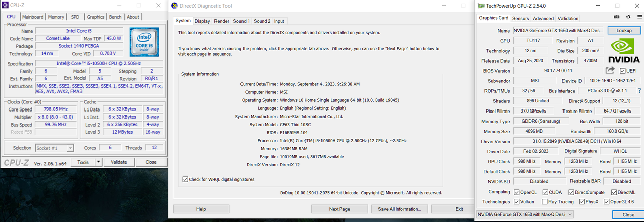Screen dimensions: 644x222
Task: Open the Sound 1 tab in DxDiag
Action: [x=241, y=21]
